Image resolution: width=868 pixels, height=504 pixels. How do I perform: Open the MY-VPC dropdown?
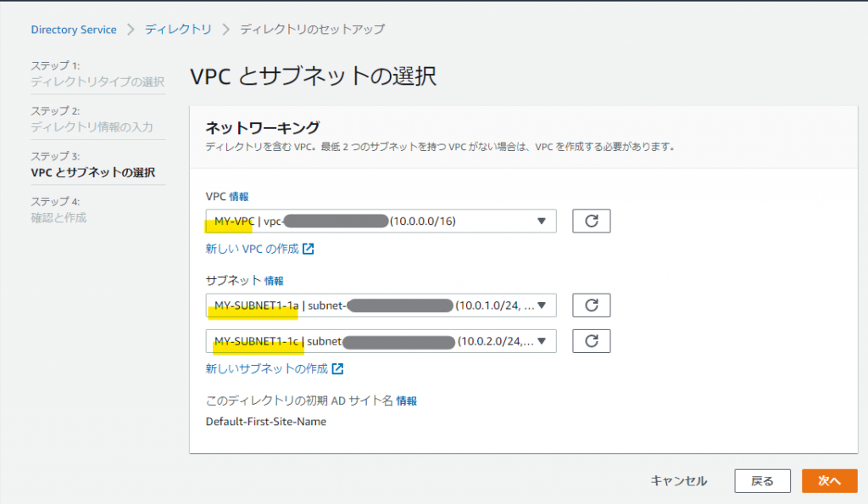(381, 221)
